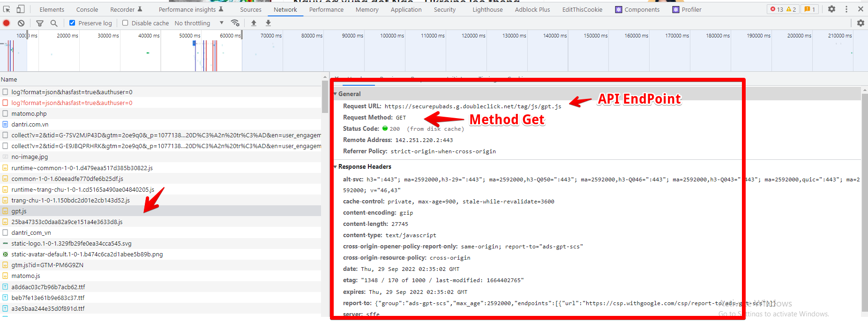The width and height of the screenshot is (868, 322).
Task: Toggle the Preserve log checkbox
Action: point(72,23)
